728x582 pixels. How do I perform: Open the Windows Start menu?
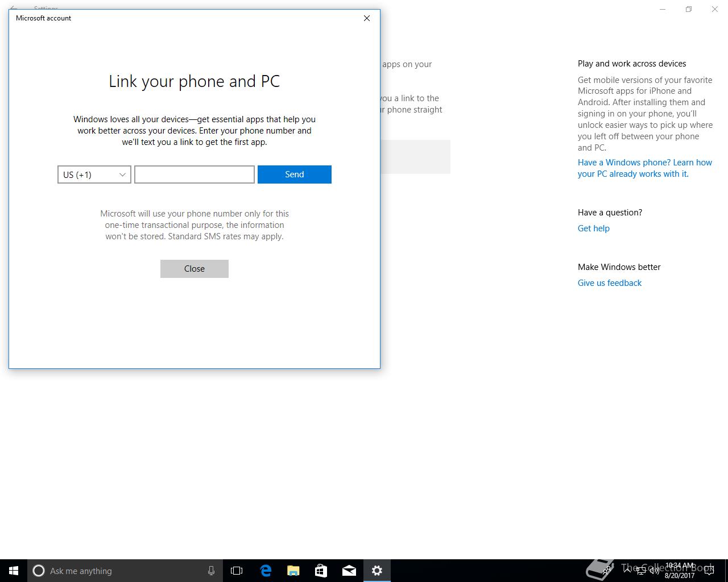pos(14,571)
